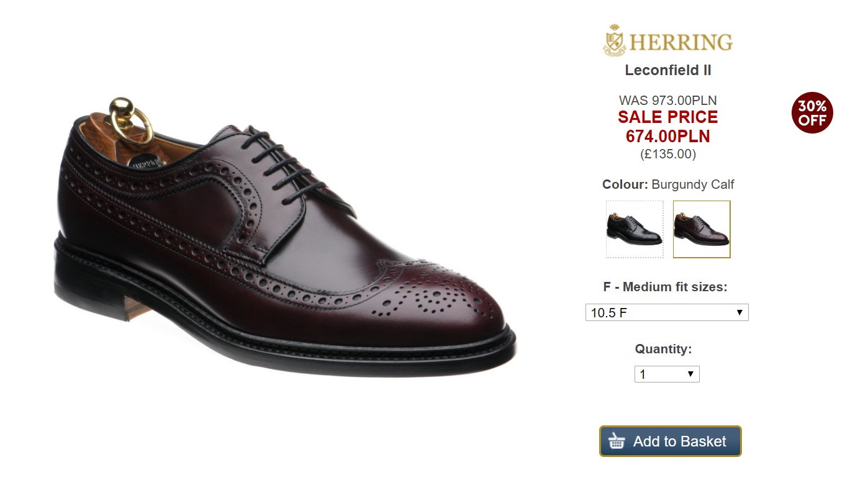Choose the Burgundy Calf colour swatch
The image size is (868, 498).
click(x=702, y=229)
